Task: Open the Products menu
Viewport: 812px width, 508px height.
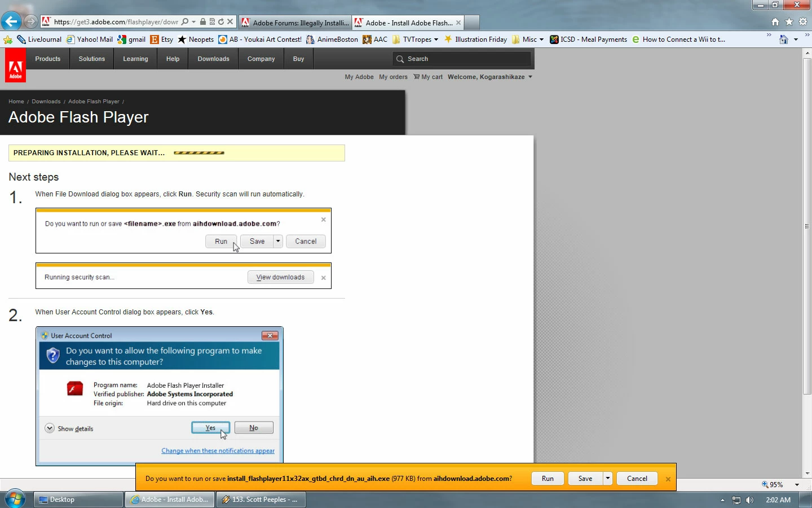Action: click(x=48, y=59)
